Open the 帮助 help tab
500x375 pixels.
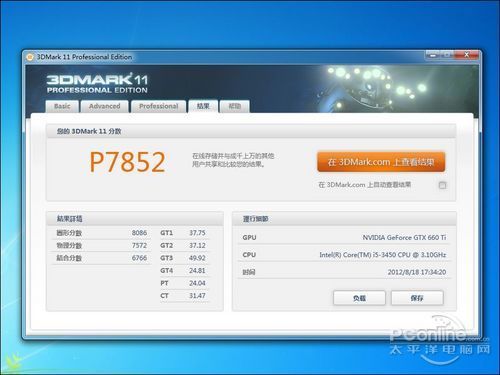tap(235, 106)
